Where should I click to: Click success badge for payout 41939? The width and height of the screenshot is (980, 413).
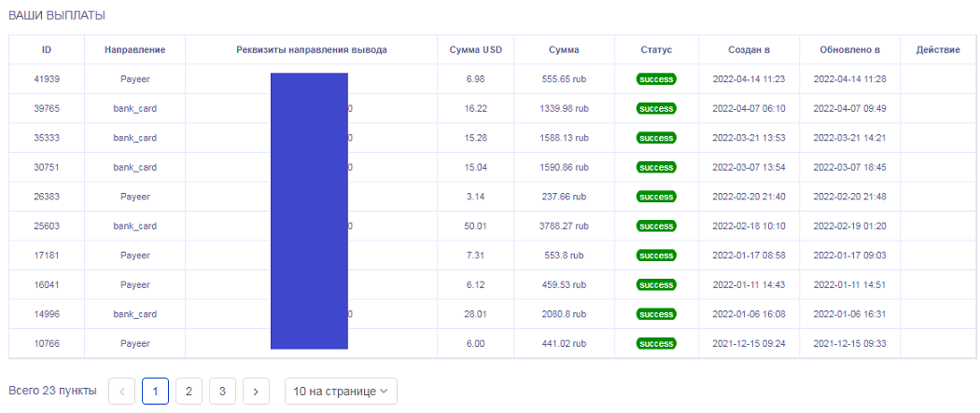[656, 79]
